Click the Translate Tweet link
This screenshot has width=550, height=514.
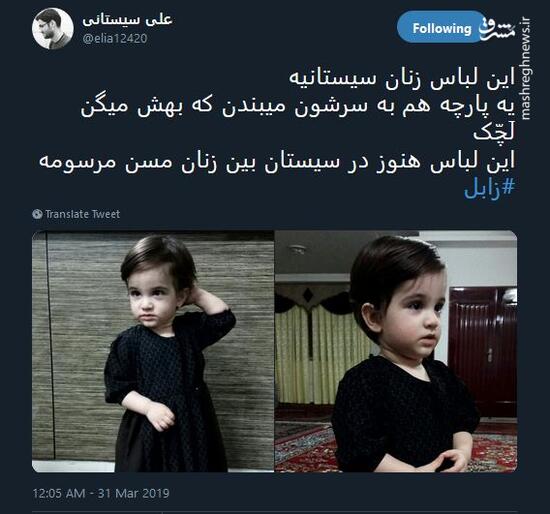click(83, 214)
